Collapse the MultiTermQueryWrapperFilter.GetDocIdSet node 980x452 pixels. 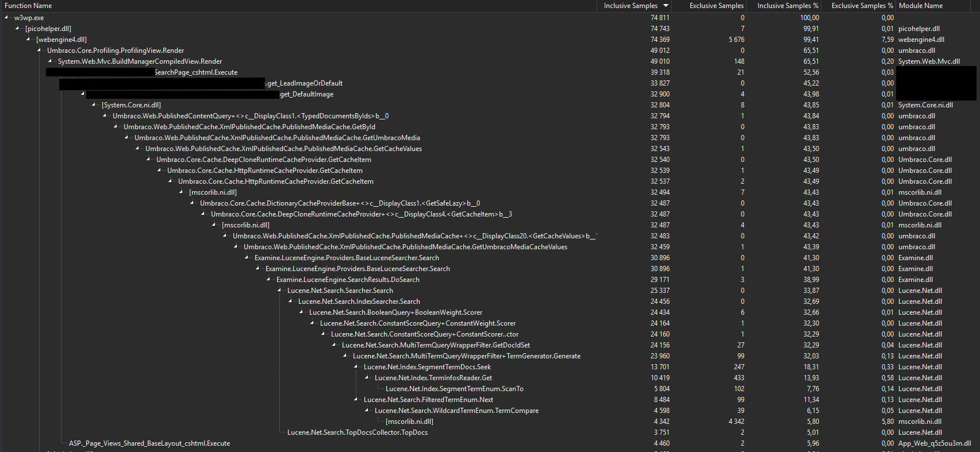pos(335,345)
